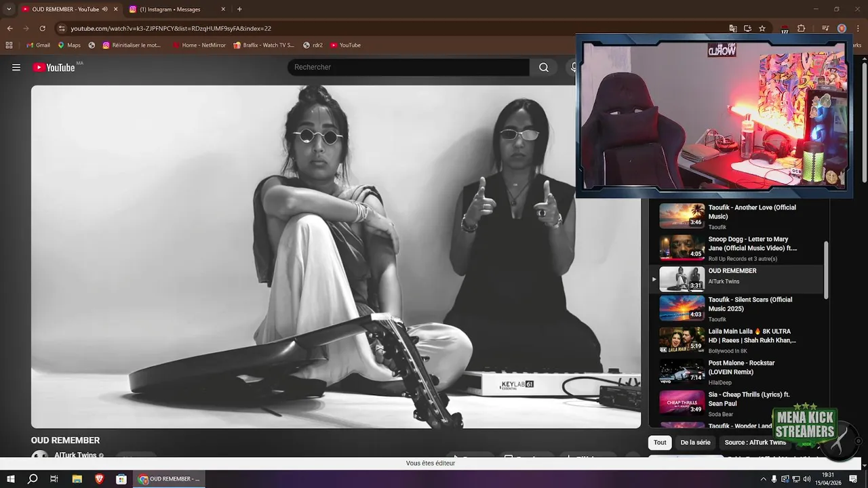Image resolution: width=868 pixels, height=488 pixels.
Task: Open the Maps bookmark
Action: [x=69, y=45]
